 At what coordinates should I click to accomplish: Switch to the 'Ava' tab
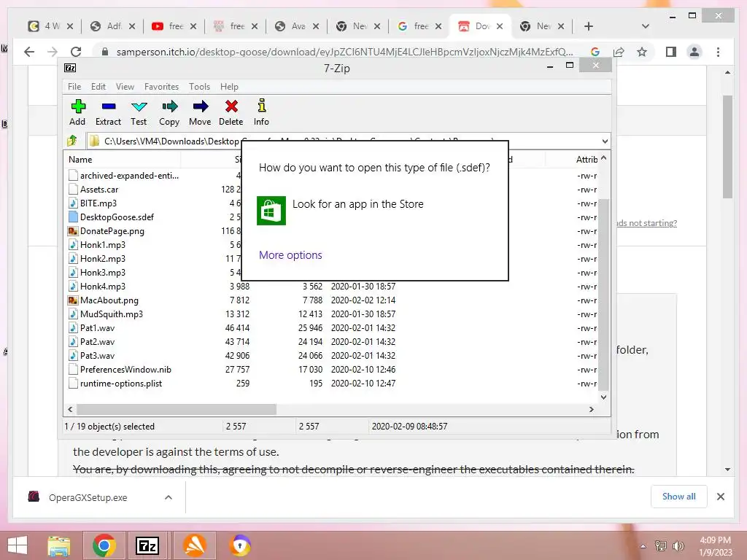tap(296, 26)
